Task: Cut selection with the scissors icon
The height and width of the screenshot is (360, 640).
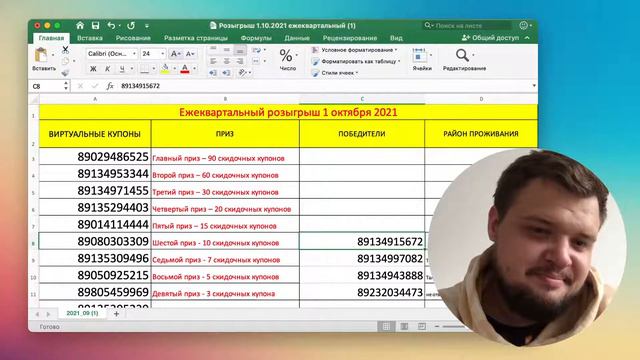Action: click(x=65, y=50)
